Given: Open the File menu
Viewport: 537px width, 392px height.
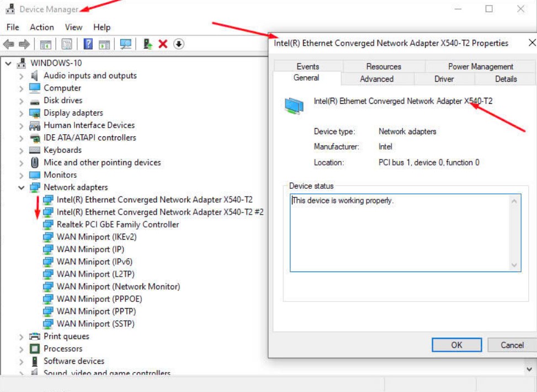Looking at the screenshot, I should coord(13,27).
